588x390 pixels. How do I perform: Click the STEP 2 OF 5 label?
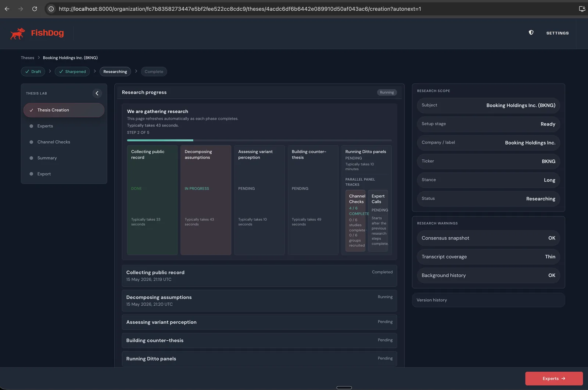click(138, 132)
